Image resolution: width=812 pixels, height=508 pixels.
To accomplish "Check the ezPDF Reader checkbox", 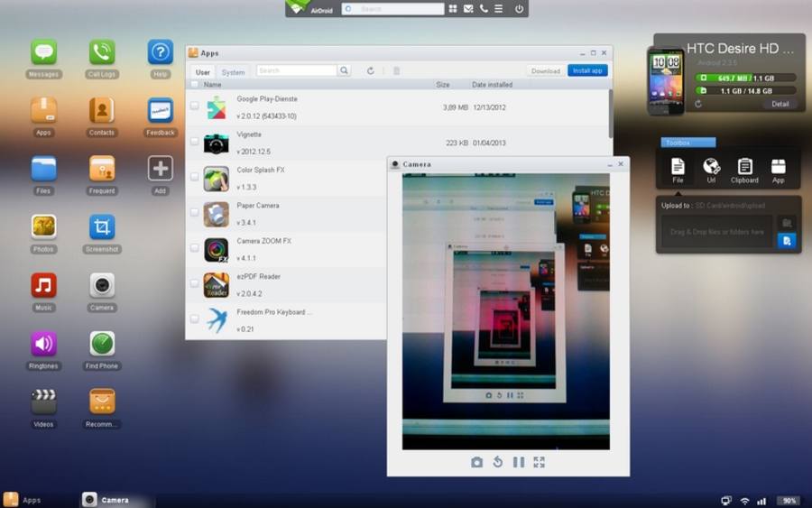I will tap(194, 283).
